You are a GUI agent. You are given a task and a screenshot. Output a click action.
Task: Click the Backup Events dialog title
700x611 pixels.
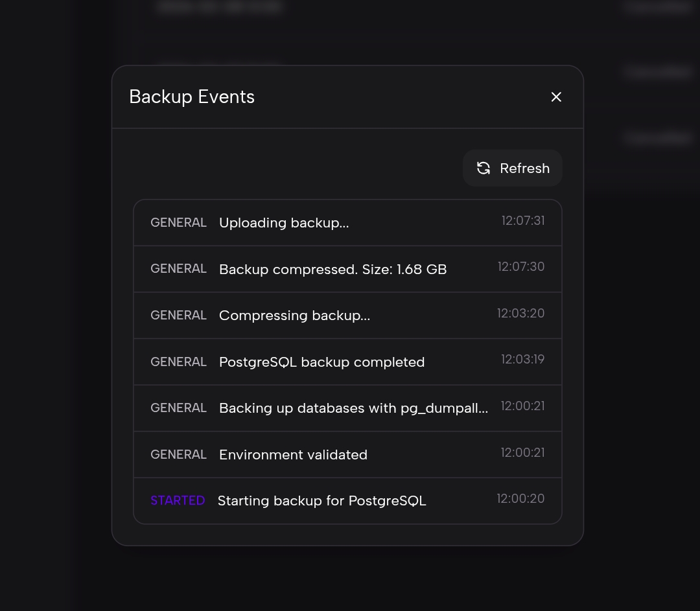coord(192,97)
